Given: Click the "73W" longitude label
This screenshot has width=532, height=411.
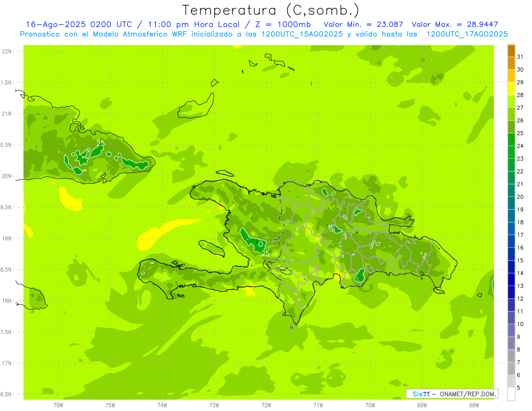Looking at the screenshot, I should click(214, 405).
